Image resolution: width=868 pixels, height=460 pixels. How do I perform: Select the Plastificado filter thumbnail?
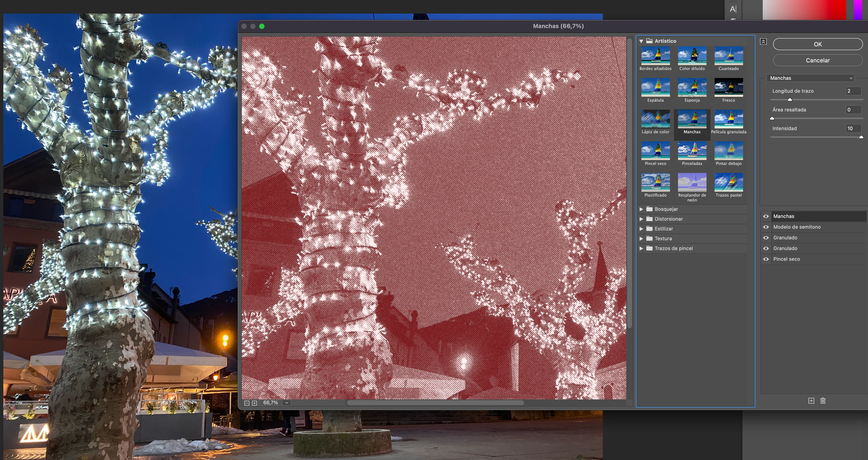pos(655,182)
